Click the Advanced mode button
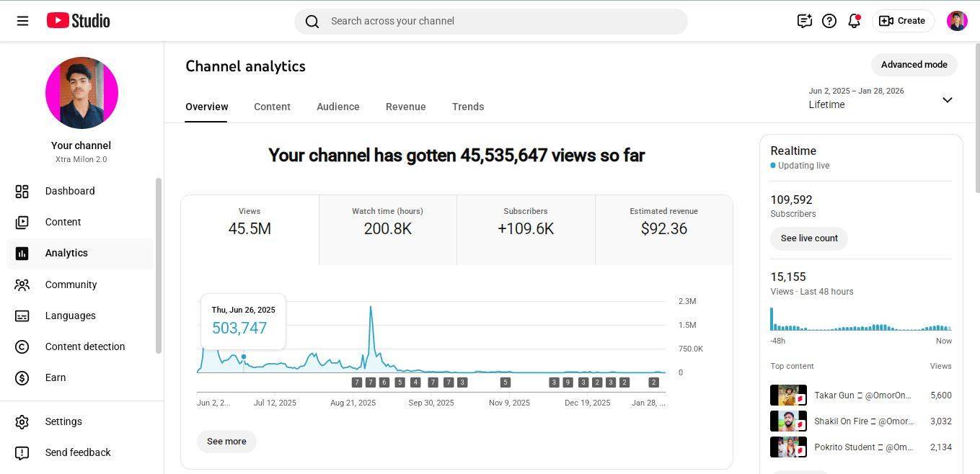 coord(914,65)
